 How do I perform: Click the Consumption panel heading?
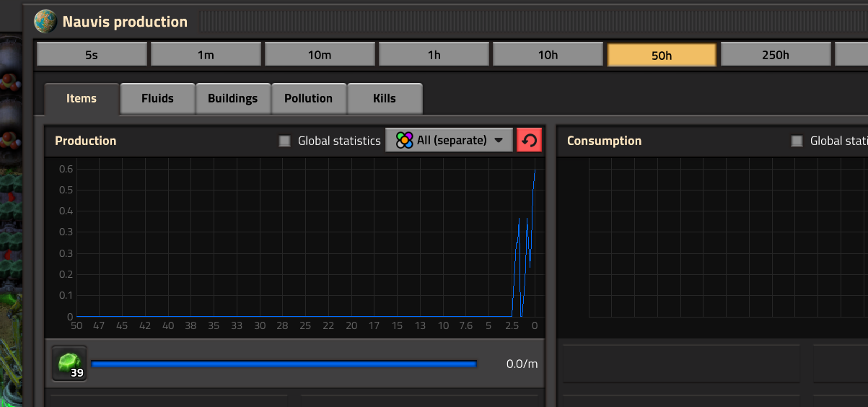[x=604, y=141]
